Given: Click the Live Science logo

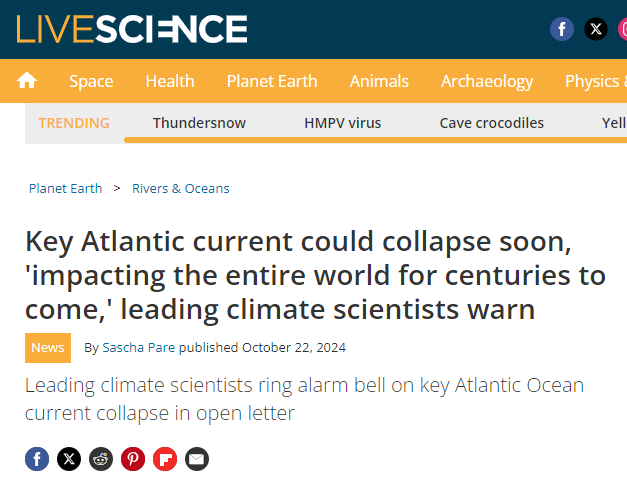Looking at the screenshot, I should pos(132,29).
